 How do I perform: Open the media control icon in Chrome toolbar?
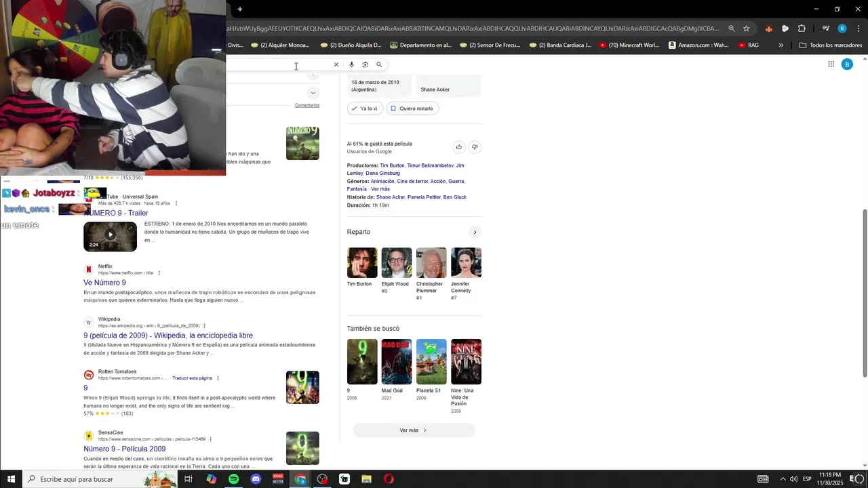click(826, 28)
